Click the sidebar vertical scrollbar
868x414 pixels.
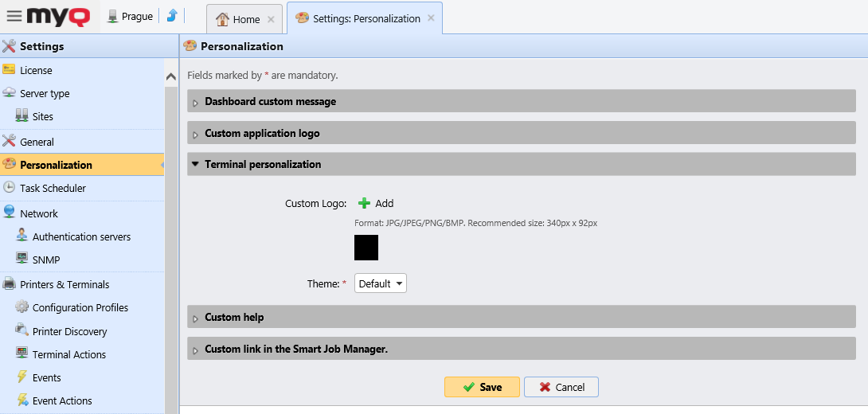tap(171, 249)
